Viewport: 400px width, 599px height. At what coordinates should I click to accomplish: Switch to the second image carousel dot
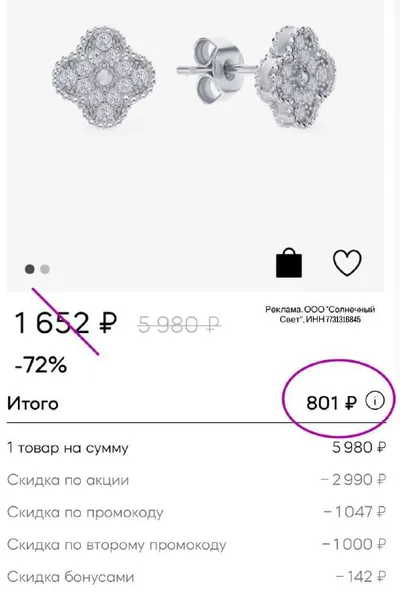coord(45,269)
